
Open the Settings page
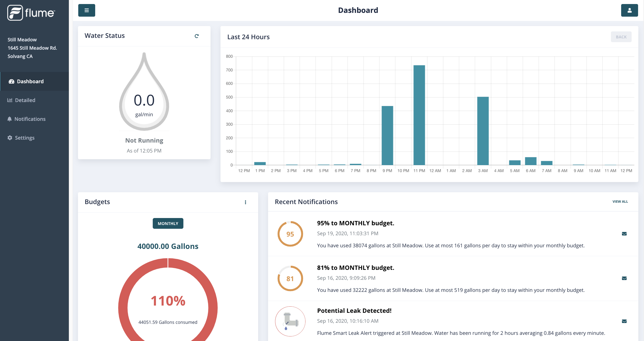pyautogui.click(x=34, y=138)
